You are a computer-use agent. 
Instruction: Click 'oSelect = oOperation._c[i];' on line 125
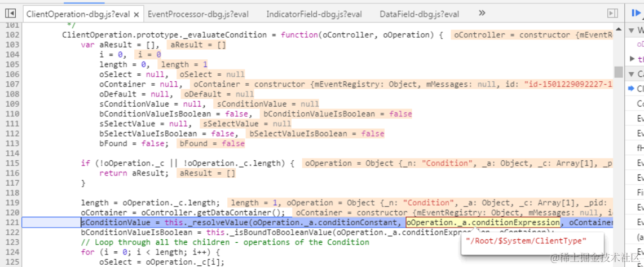(x=162, y=262)
